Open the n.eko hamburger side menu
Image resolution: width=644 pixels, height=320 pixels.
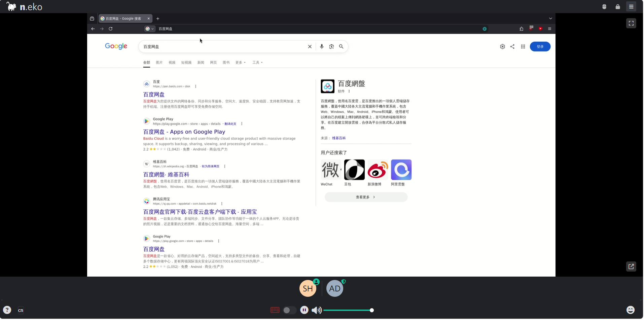[631, 7]
